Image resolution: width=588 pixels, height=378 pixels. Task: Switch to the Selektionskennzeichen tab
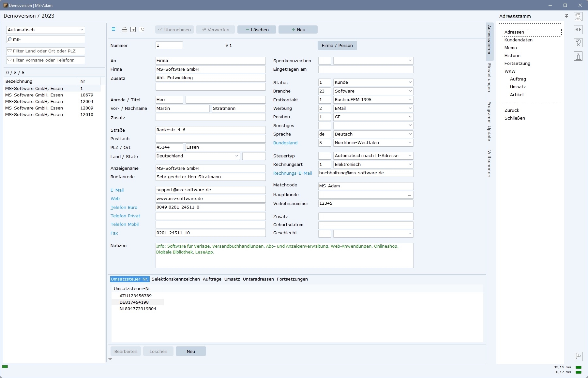point(175,279)
